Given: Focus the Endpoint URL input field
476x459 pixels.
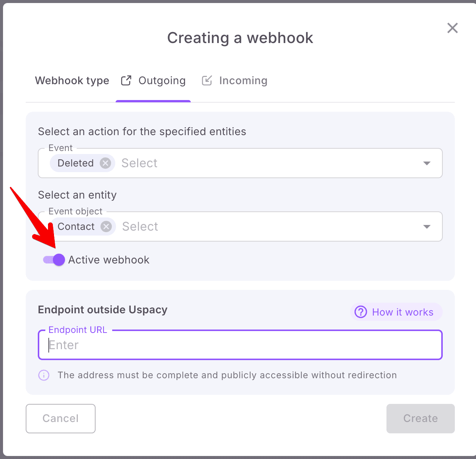Looking at the screenshot, I should click(x=240, y=345).
